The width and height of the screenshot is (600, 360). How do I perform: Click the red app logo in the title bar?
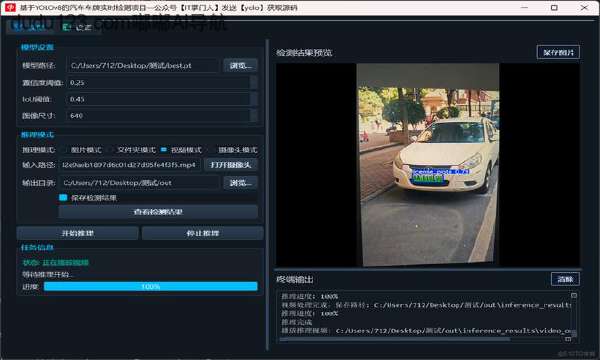[10, 7]
